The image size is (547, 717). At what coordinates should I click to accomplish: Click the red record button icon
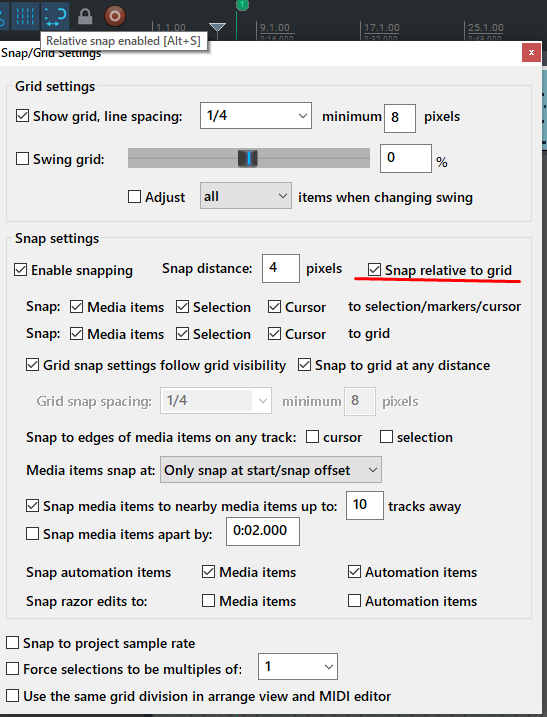pyautogui.click(x=114, y=16)
